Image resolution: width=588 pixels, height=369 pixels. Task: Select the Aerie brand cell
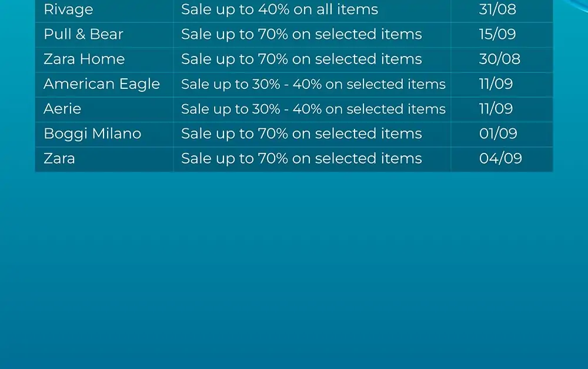104,109
